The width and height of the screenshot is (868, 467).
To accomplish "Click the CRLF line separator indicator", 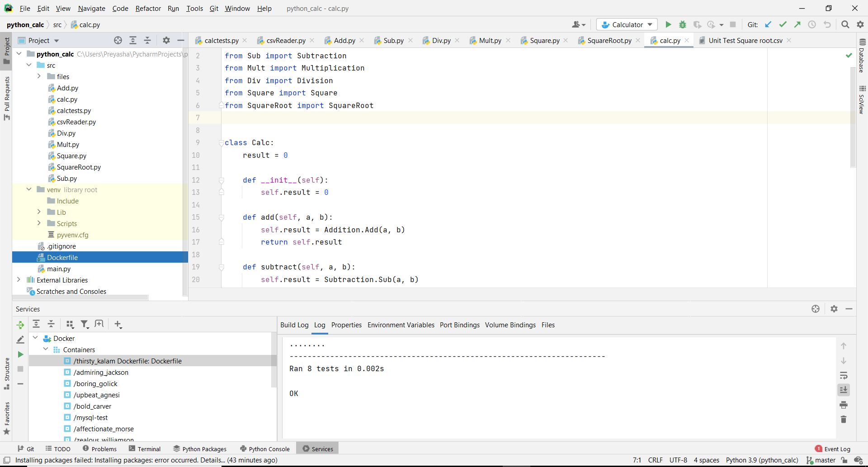I will click(x=655, y=460).
